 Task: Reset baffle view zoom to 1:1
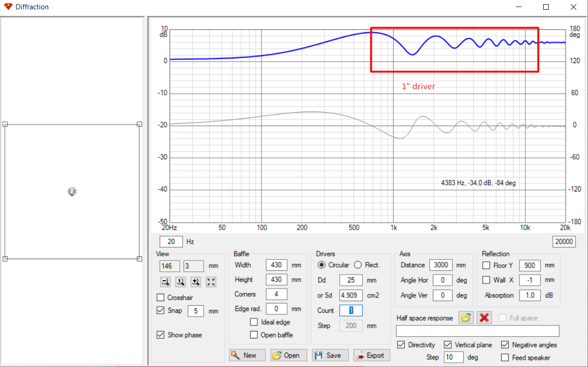click(181, 282)
